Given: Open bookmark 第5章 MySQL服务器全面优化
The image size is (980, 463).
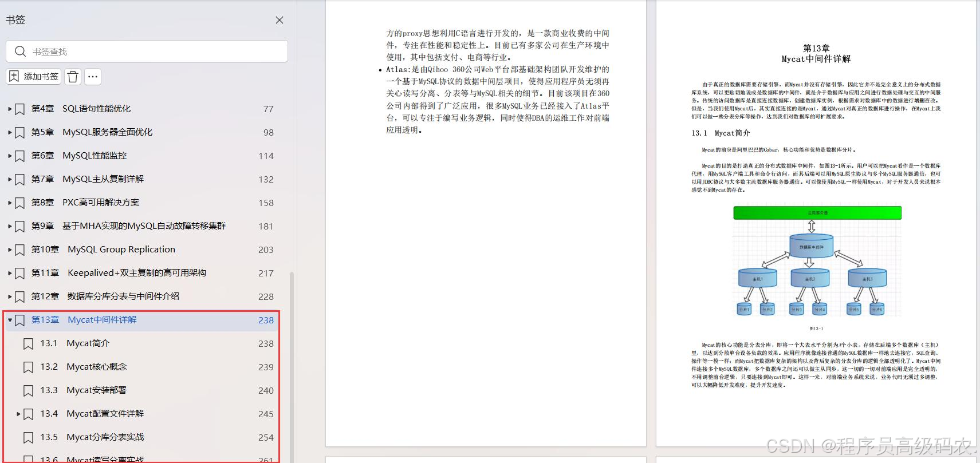Looking at the screenshot, I should [92, 132].
